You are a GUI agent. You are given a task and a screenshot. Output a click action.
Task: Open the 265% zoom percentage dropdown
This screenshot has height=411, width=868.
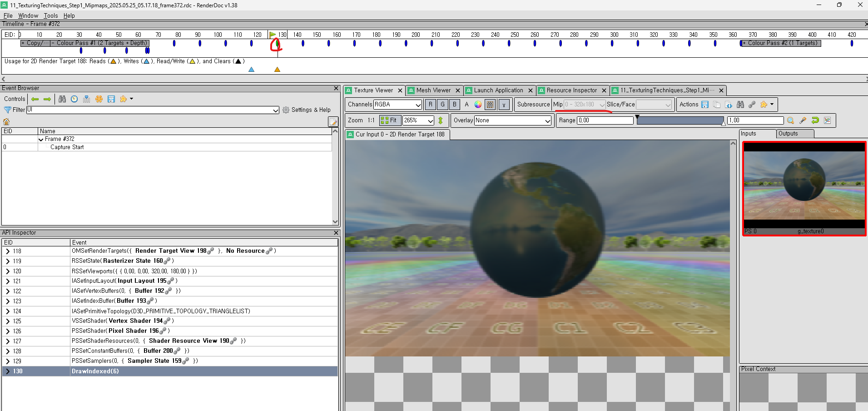coord(418,120)
